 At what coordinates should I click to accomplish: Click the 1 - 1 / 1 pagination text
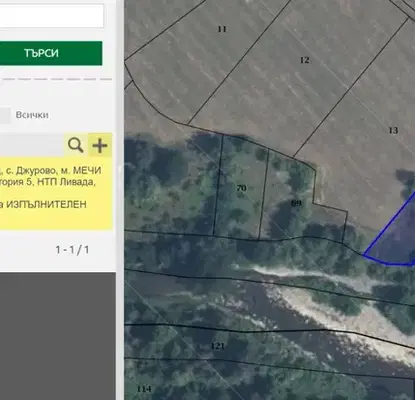72,250
